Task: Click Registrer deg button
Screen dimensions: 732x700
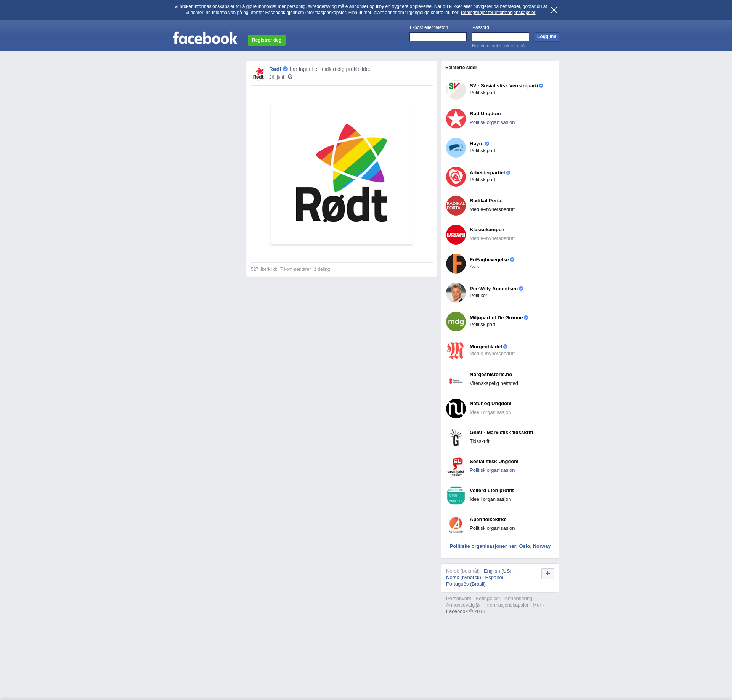Action: (x=266, y=40)
